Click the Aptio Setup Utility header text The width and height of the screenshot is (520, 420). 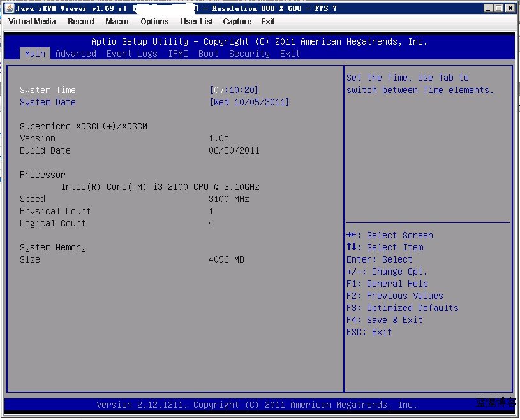coord(259,41)
